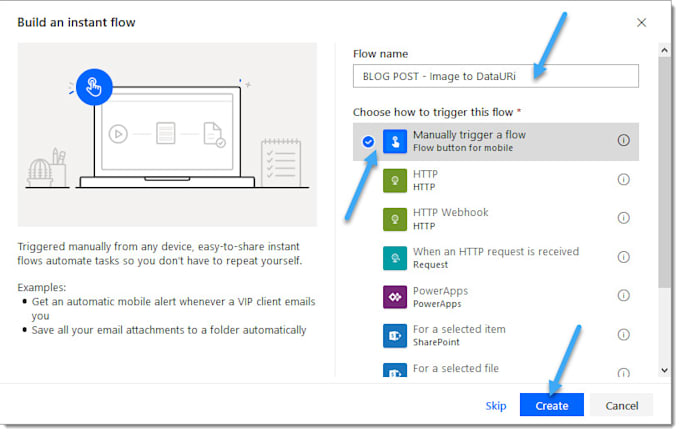The image size is (680, 433).
Task: Click the 'Flow button for mobile' subtitle
Action: tap(463, 148)
